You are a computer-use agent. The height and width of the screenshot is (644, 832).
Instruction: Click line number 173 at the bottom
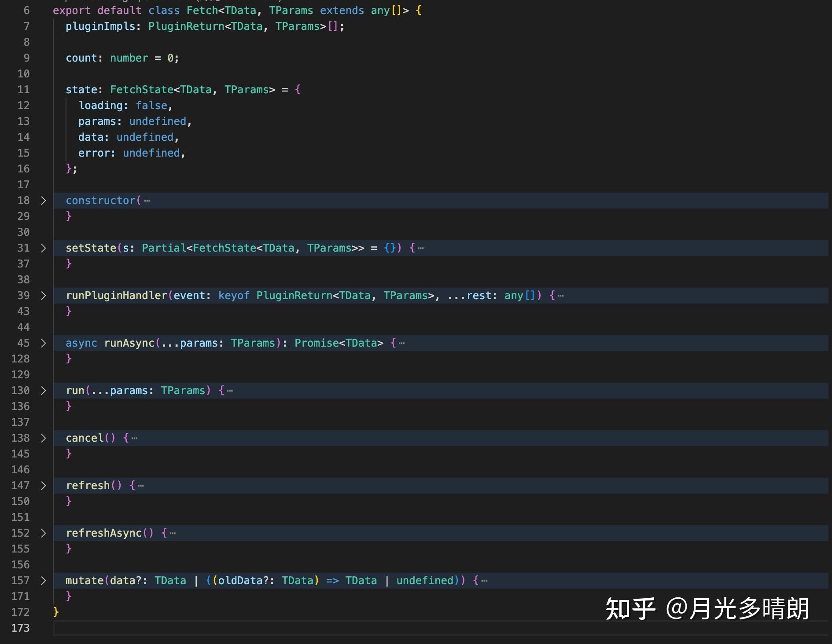click(20, 628)
